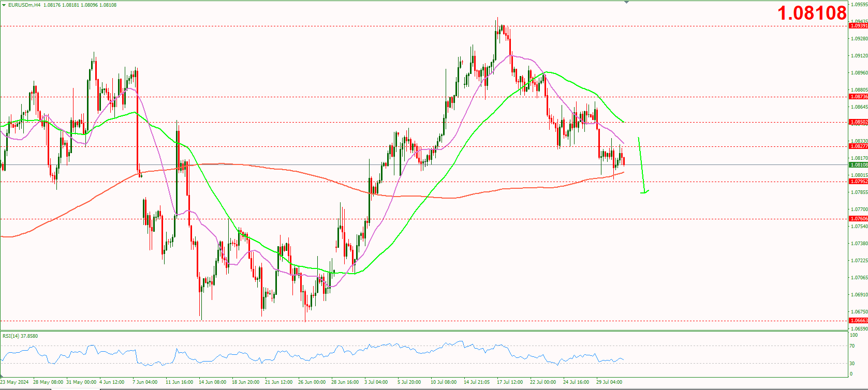Select the red 1.08277 level price tag
The height and width of the screenshot is (390, 868).
[x=859, y=146]
